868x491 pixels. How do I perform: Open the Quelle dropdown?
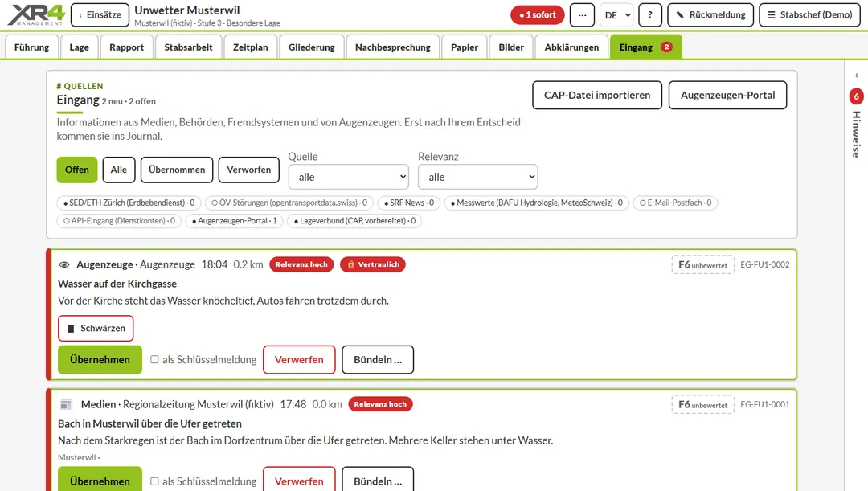[349, 177]
